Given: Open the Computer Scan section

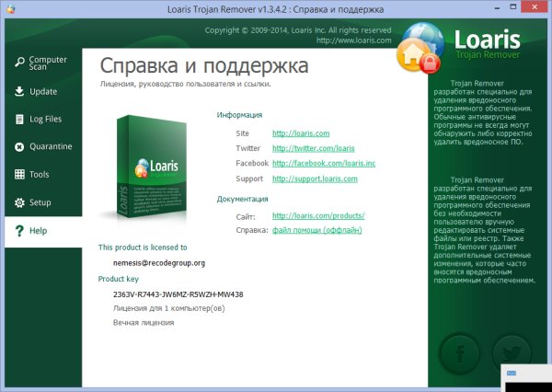Looking at the screenshot, I should 48,63.
